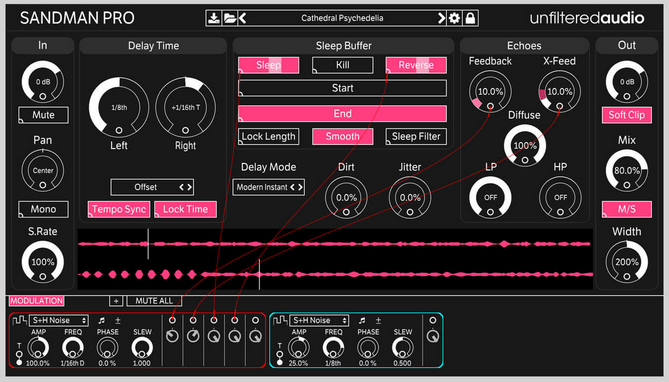Image resolution: width=669 pixels, height=382 pixels.
Task: Click the Right delay time knob
Action: pyautogui.click(x=185, y=107)
